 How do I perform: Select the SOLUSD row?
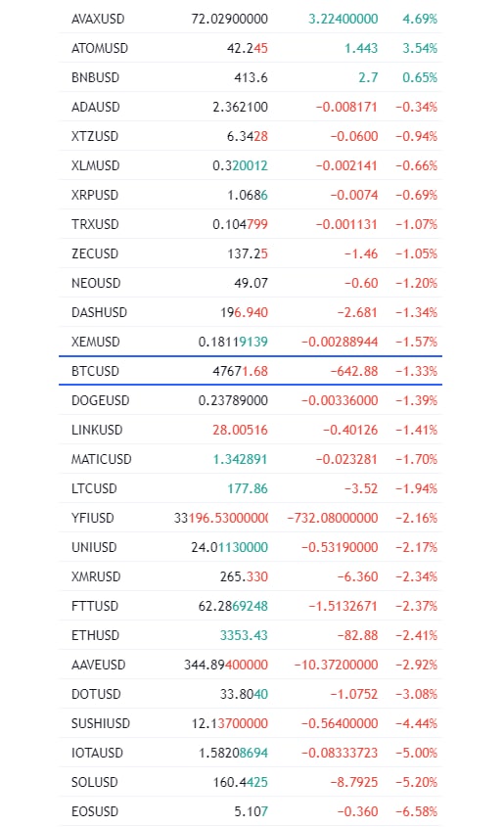pyautogui.click(x=251, y=782)
